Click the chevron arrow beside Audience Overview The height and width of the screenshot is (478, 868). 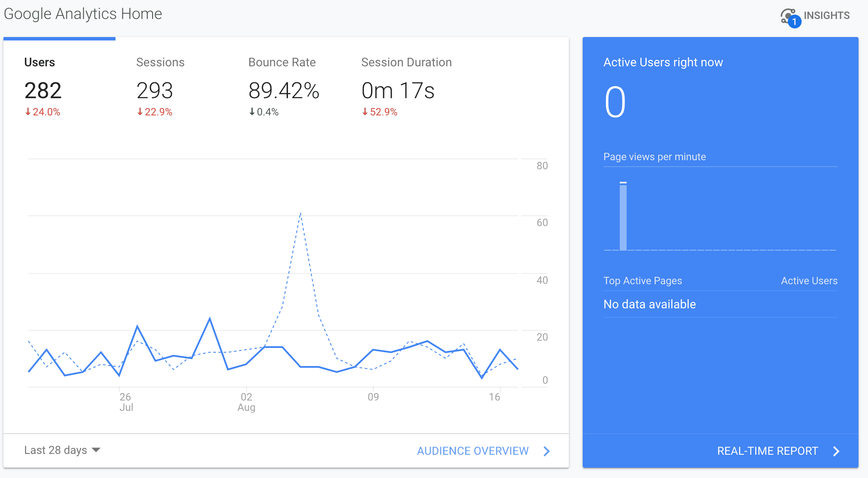[546, 451]
